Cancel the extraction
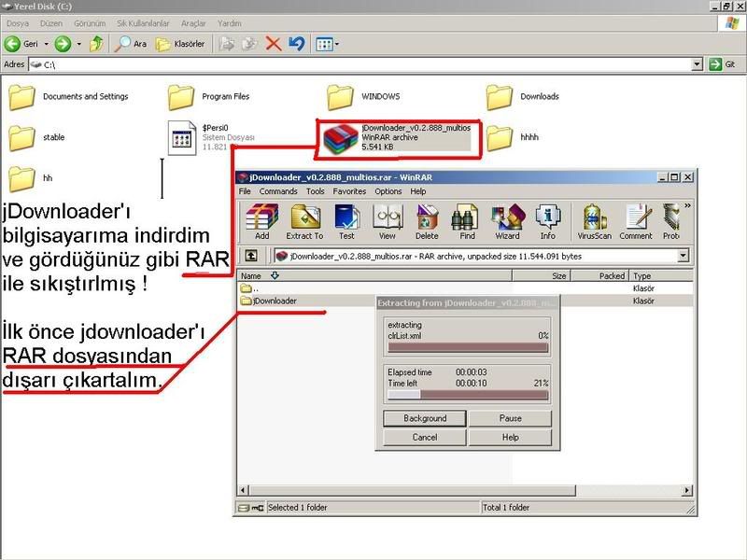 (x=425, y=437)
